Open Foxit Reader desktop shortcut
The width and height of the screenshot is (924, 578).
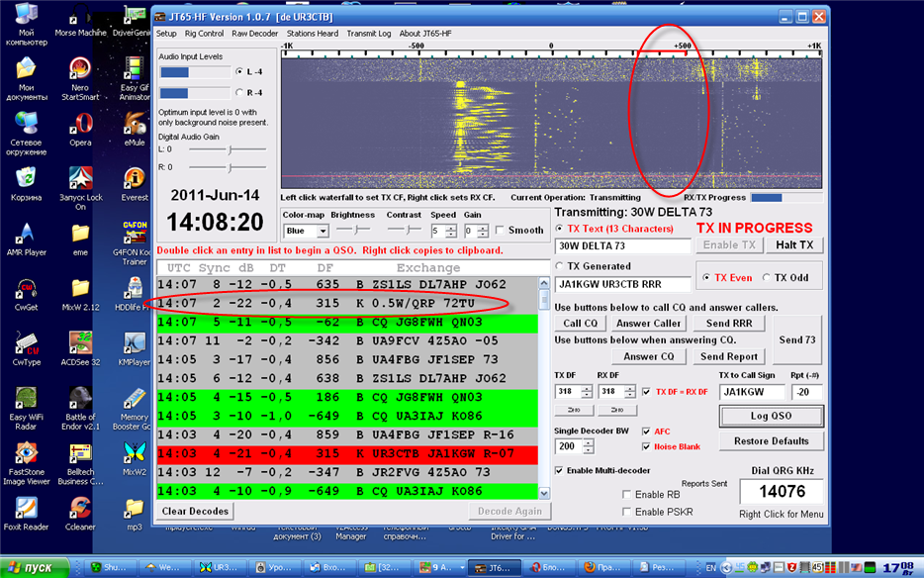click(x=26, y=513)
